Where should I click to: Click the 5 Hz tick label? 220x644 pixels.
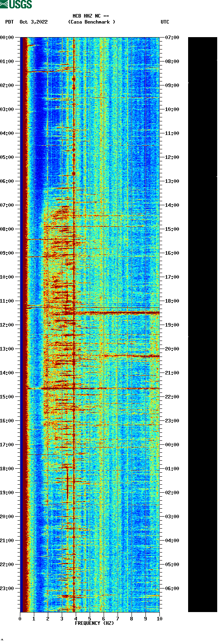coord(90,619)
